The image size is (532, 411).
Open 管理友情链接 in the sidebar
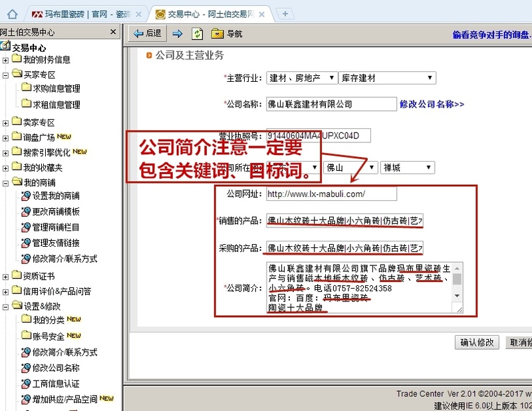pyautogui.click(x=56, y=243)
